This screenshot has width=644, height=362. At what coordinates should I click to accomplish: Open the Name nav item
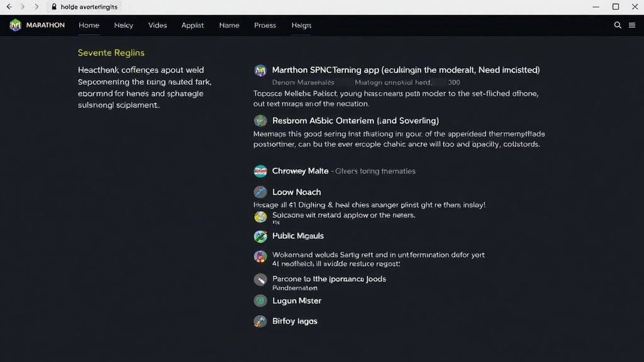(x=229, y=25)
